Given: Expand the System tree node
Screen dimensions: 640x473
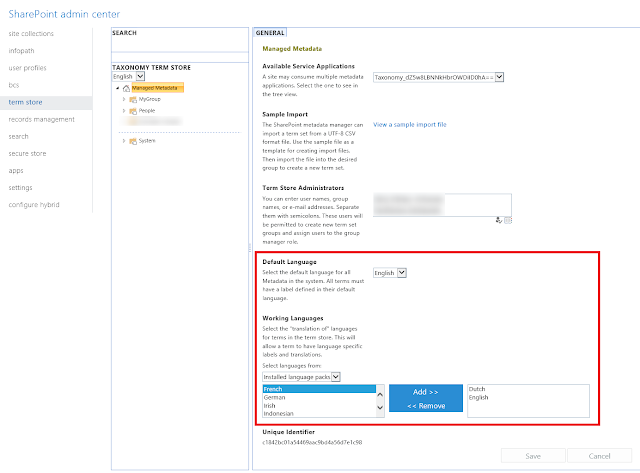Looking at the screenshot, I should 123,141.
